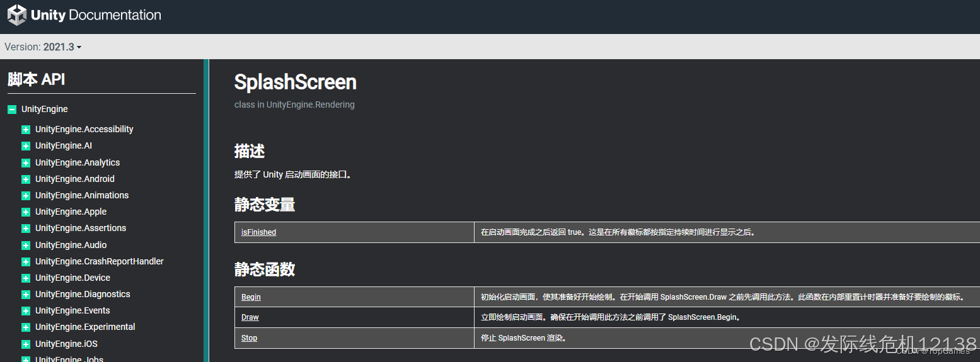Click the Begin description cell
This screenshot has width=980, height=362.
pos(727,297)
